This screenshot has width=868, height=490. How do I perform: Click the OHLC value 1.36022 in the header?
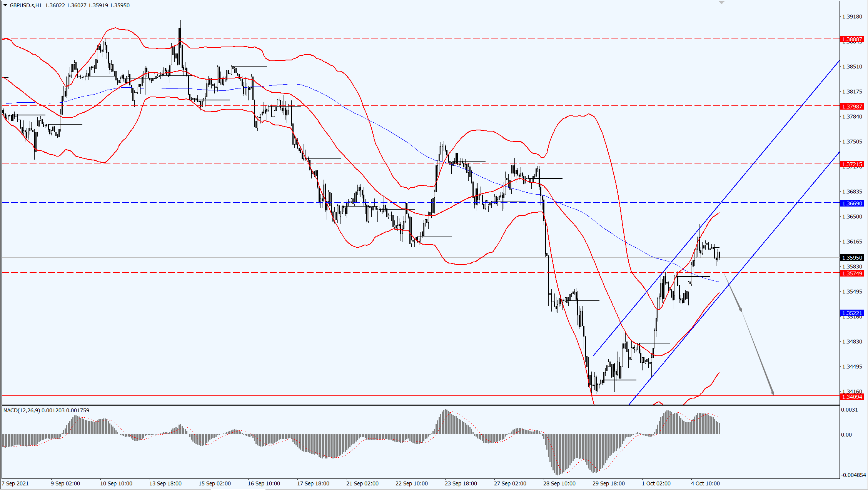click(x=55, y=5)
